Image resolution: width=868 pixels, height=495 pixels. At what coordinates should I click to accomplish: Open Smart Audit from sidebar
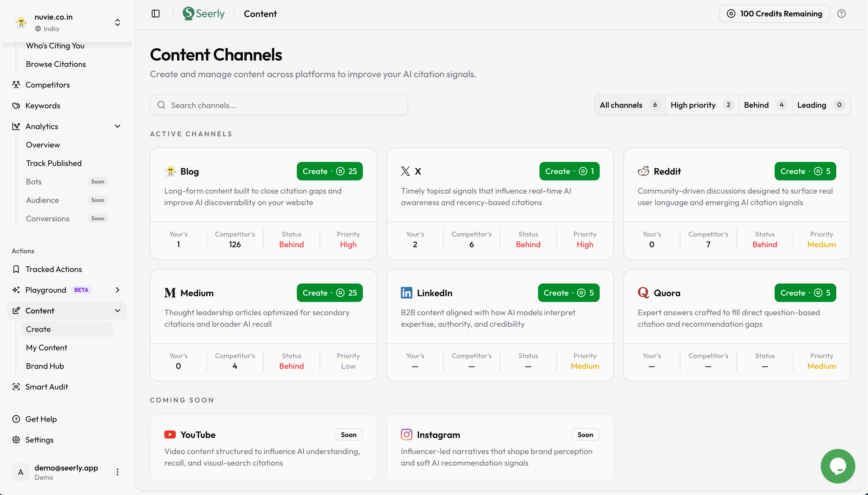47,387
